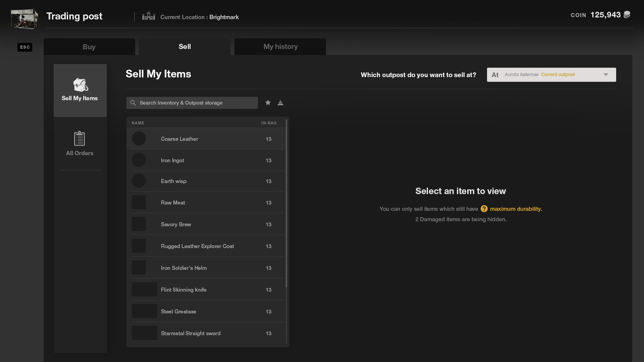Click the item list scrollbar

pos(286,203)
